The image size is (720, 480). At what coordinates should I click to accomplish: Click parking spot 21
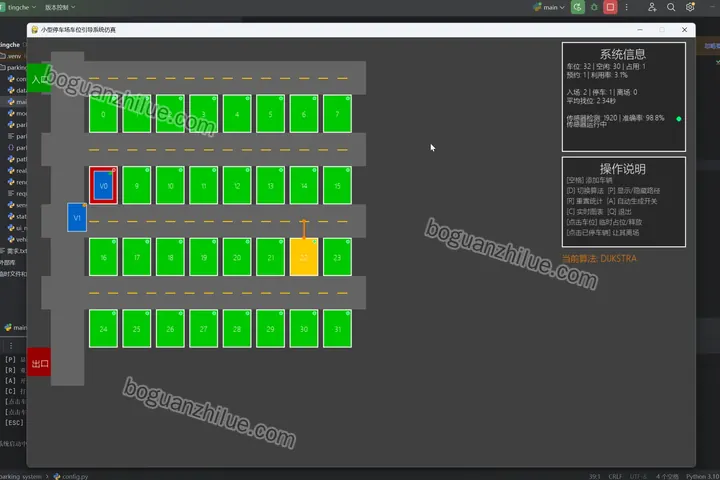(x=270, y=257)
